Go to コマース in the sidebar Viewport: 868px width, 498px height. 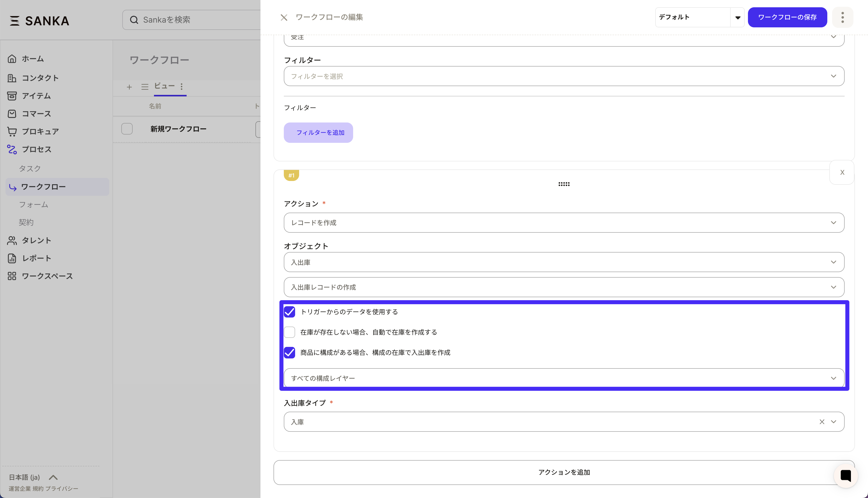tap(36, 113)
